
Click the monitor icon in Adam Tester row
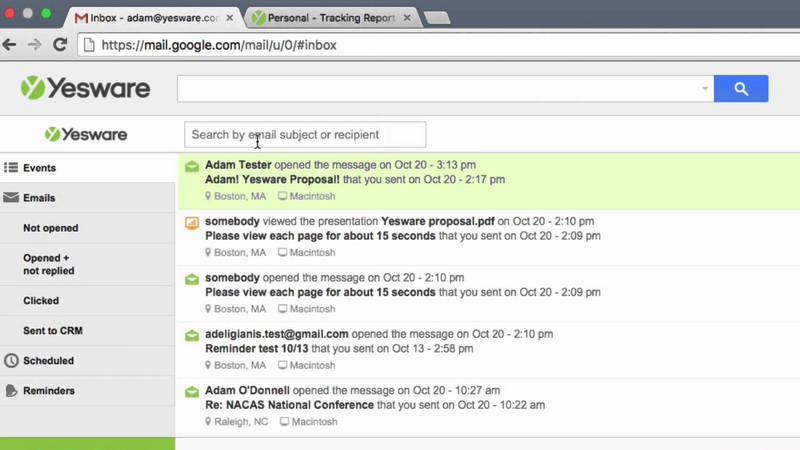coord(282,196)
